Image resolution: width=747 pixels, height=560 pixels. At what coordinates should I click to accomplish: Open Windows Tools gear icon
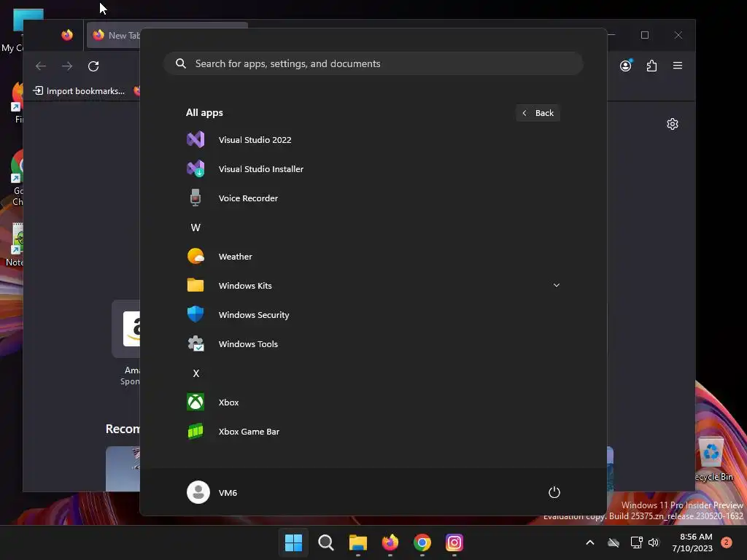tap(196, 344)
